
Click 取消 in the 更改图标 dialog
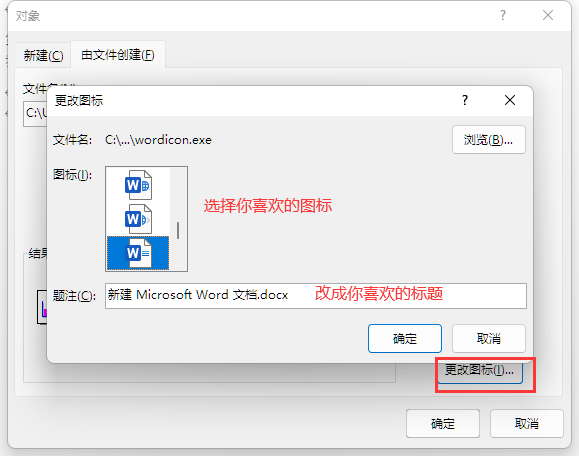click(x=489, y=339)
